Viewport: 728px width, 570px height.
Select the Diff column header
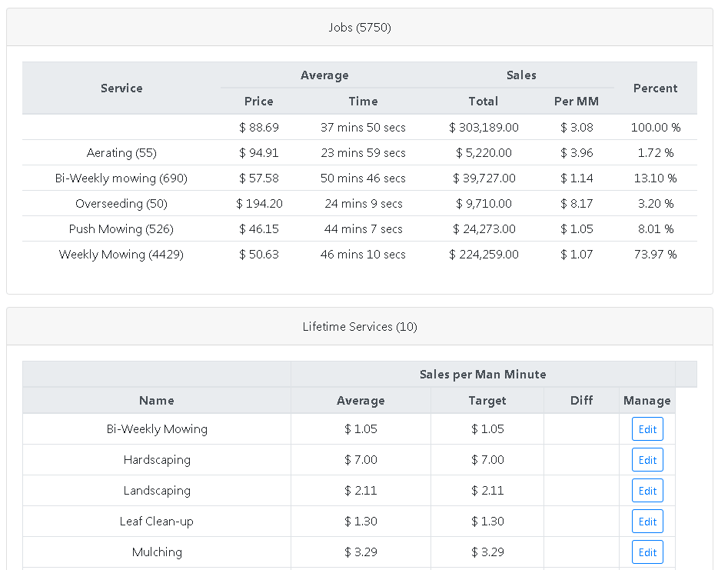point(582,401)
